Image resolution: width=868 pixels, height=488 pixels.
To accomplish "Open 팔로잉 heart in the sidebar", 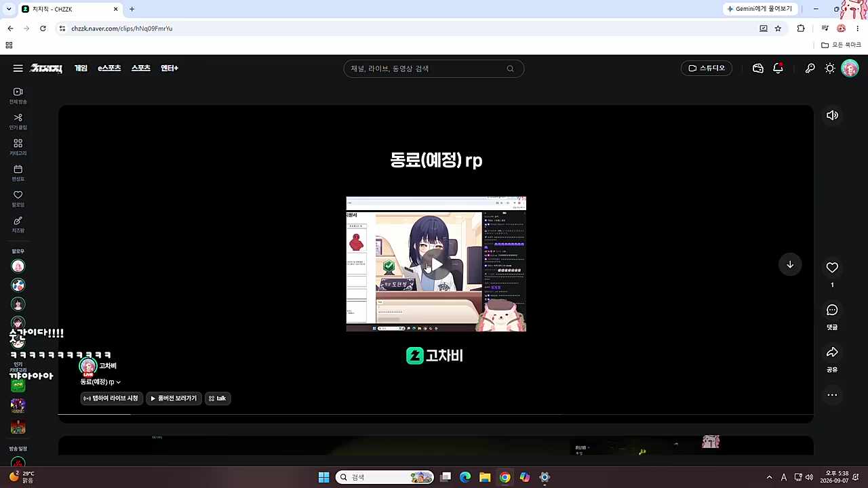I will coord(18,199).
